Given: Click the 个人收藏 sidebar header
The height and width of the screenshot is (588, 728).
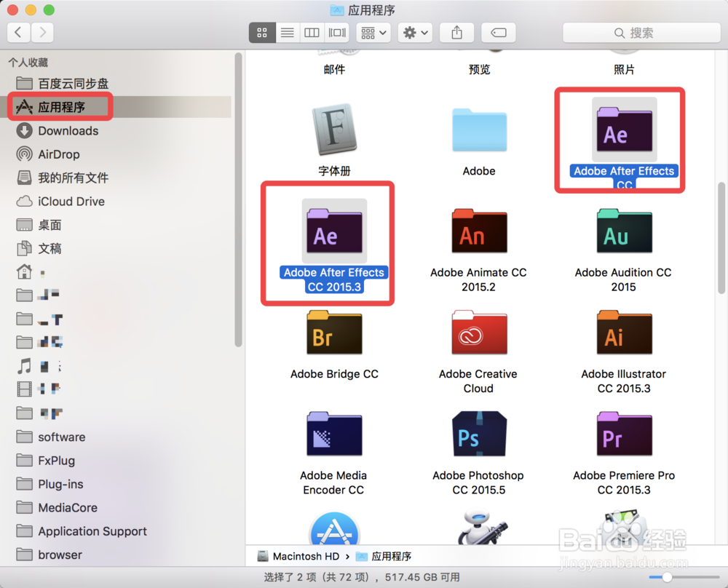Looking at the screenshot, I should tap(28, 62).
